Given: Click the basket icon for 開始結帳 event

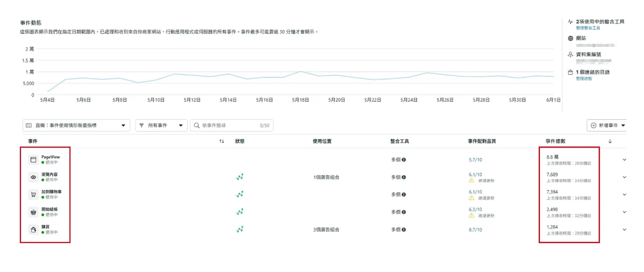Looking at the screenshot, I should pos(33,212).
